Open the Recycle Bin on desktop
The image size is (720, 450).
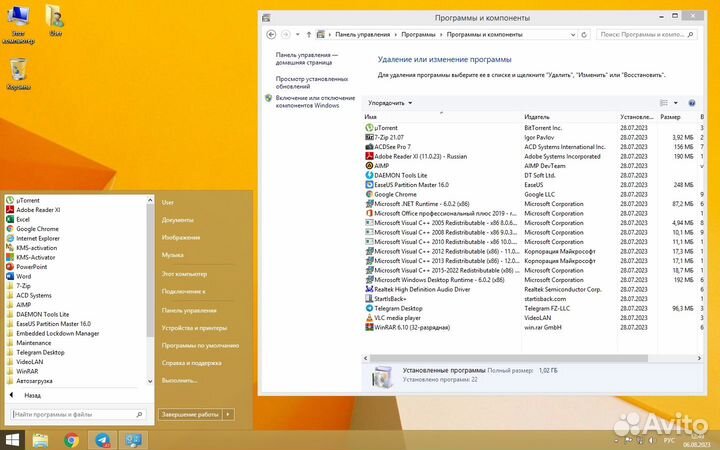pyautogui.click(x=19, y=73)
